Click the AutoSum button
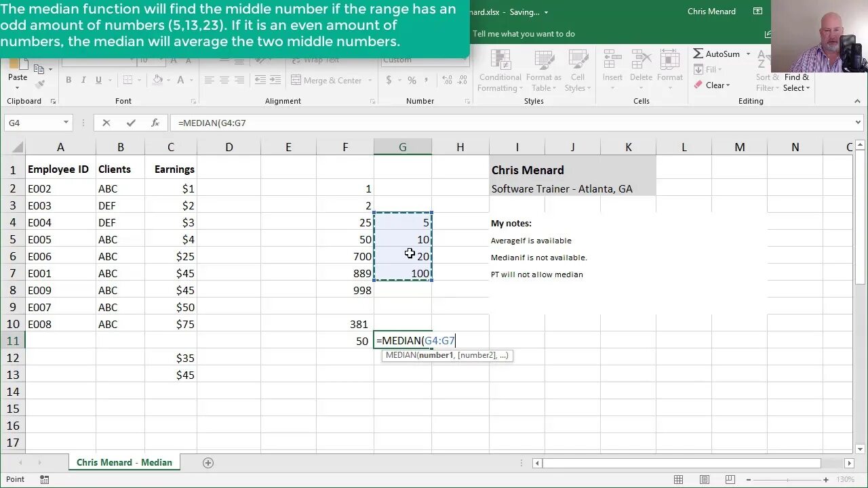This screenshot has width=868, height=488. pyautogui.click(x=716, y=54)
